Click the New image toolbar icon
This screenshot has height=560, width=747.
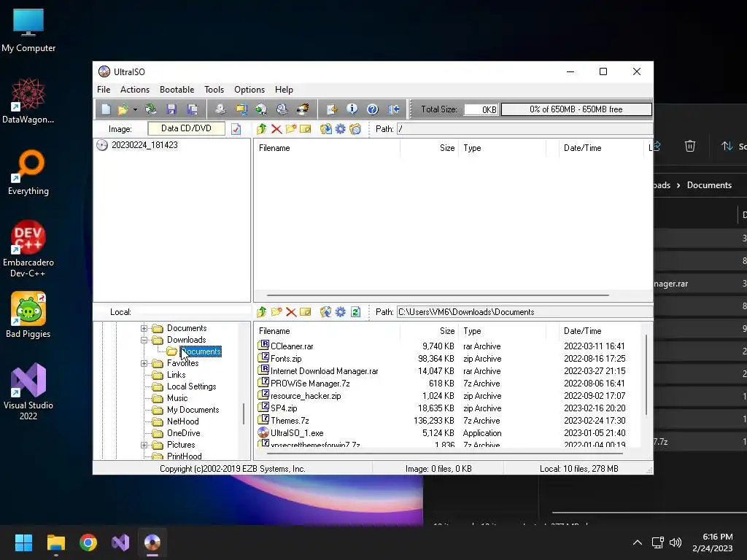point(106,109)
